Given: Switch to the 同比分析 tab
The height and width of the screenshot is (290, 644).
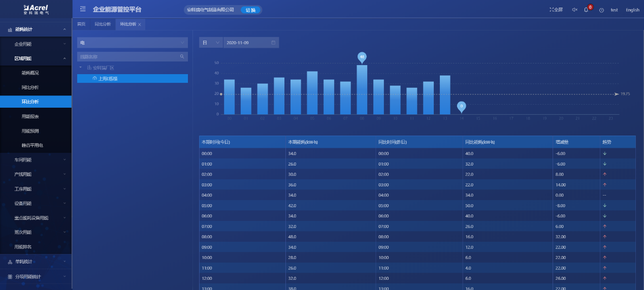Looking at the screenshot, I should [x=103, y=24].
